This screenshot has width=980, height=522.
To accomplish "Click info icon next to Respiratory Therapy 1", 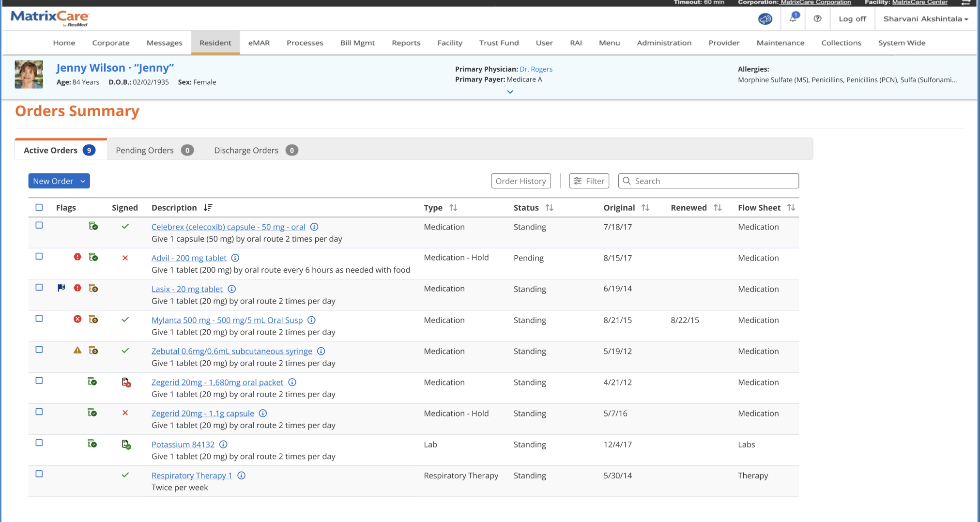I will click(x=242, y=475).
